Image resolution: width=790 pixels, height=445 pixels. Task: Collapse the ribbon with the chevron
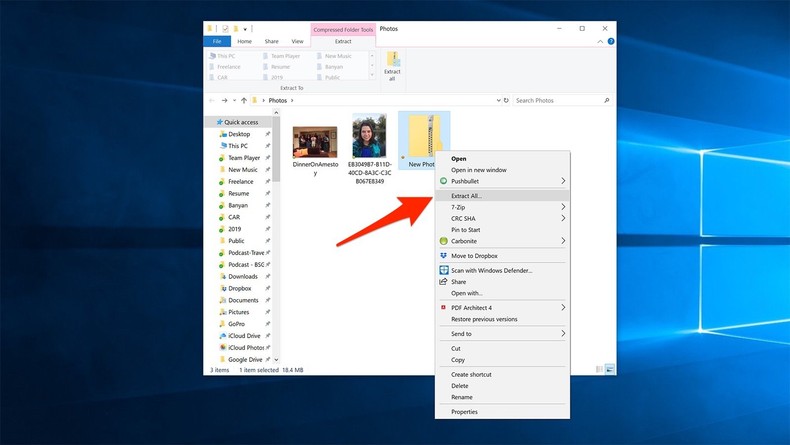point(598,42)
